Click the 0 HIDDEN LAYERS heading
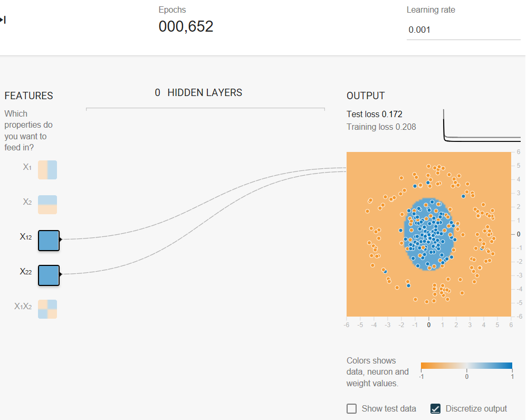 pyautogui.click(x=198, y=92)
